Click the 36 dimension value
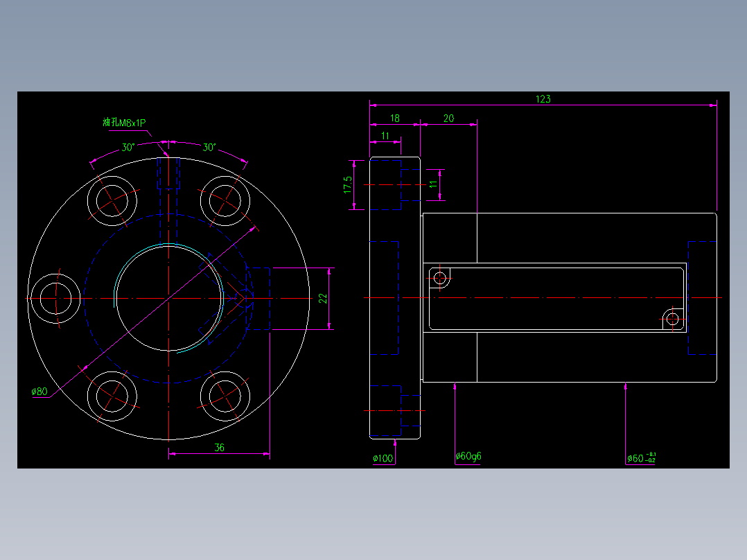 click(x=219, y=448)
